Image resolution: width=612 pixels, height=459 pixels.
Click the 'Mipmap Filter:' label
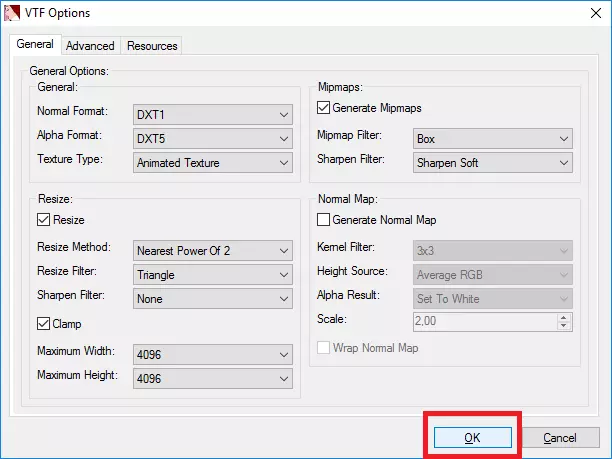349,135
